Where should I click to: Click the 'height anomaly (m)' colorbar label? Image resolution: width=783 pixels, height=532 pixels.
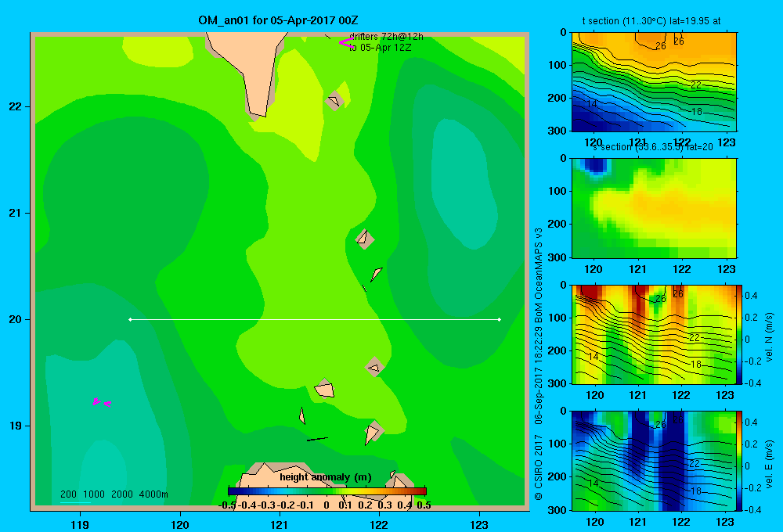click(x=326, y=477)
